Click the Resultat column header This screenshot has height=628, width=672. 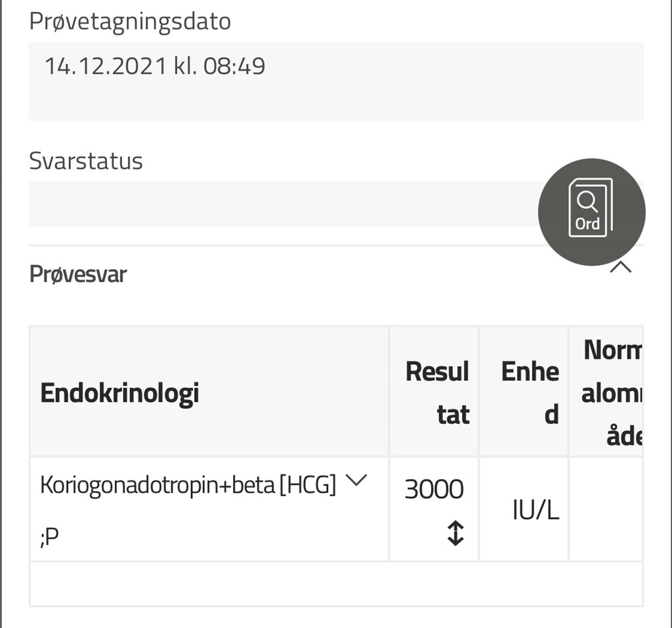coord(436,392)
